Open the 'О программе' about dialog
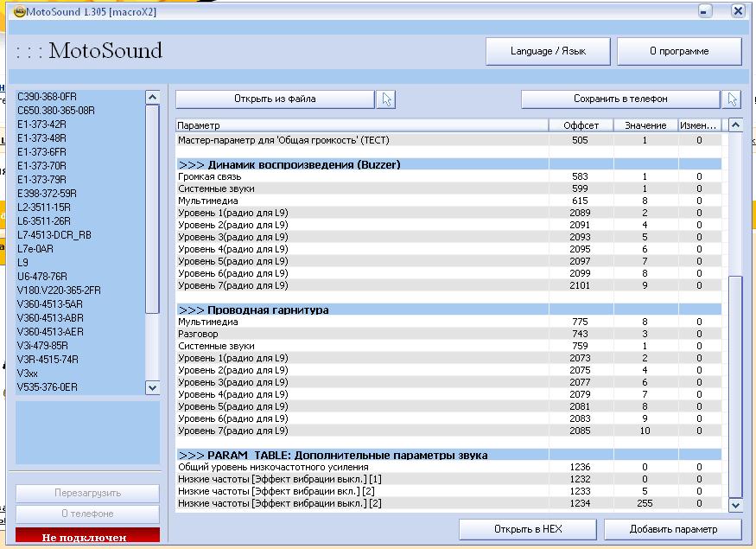 click(679, 51)
